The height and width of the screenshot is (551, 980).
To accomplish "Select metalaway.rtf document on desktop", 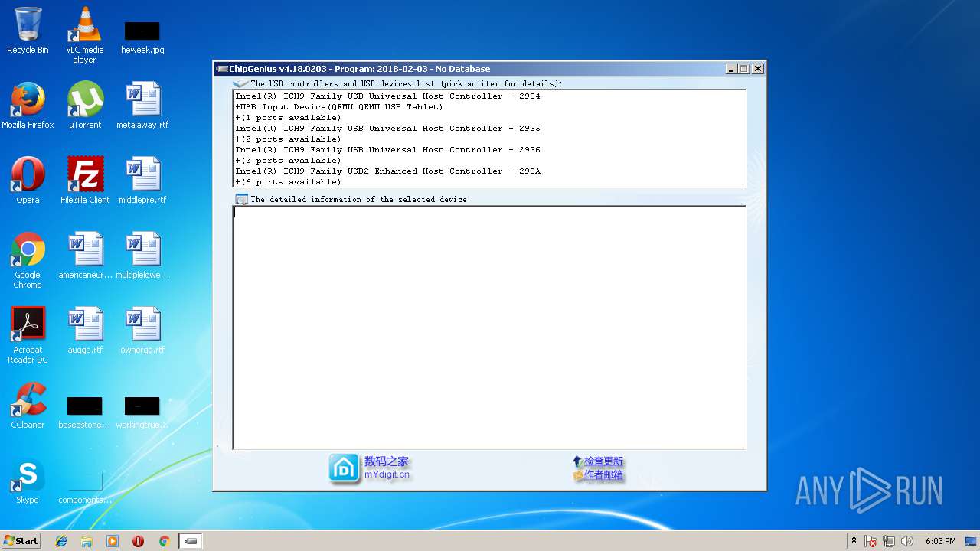I will [142, 106].
